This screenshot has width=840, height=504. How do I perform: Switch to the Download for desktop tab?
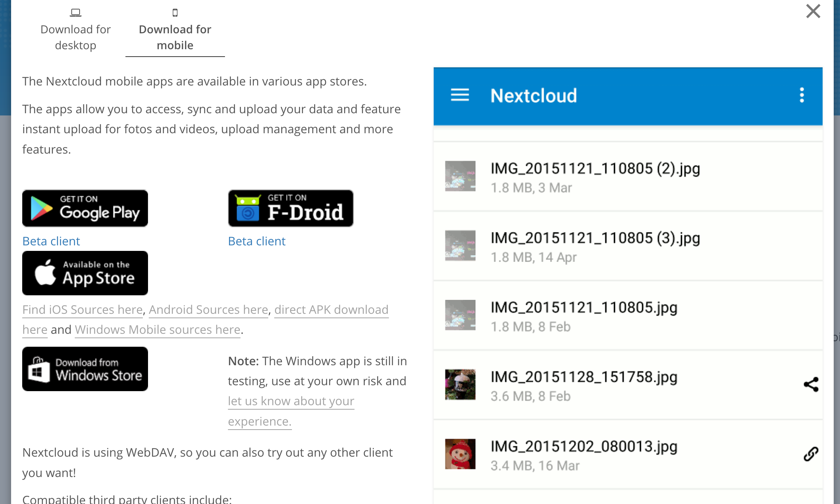point(75,37)
